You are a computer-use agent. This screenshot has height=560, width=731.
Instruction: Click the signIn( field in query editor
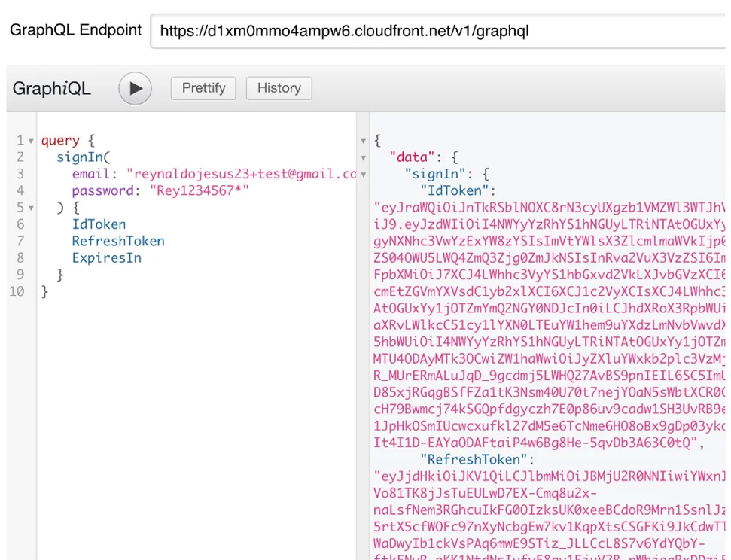coord(84,157)
